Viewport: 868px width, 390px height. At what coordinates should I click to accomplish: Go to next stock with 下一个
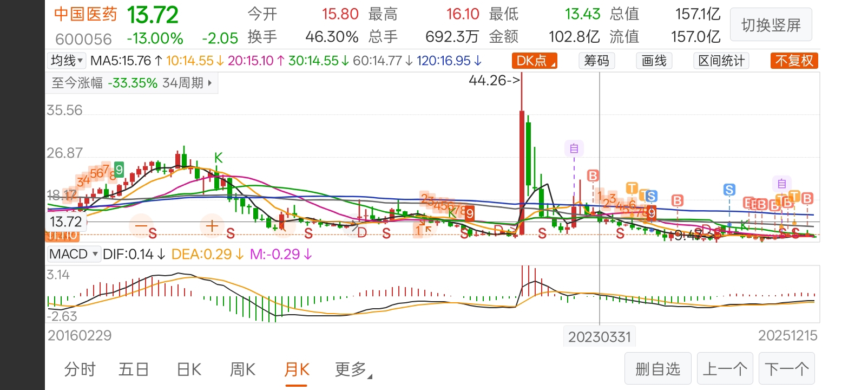coord(787,369)
